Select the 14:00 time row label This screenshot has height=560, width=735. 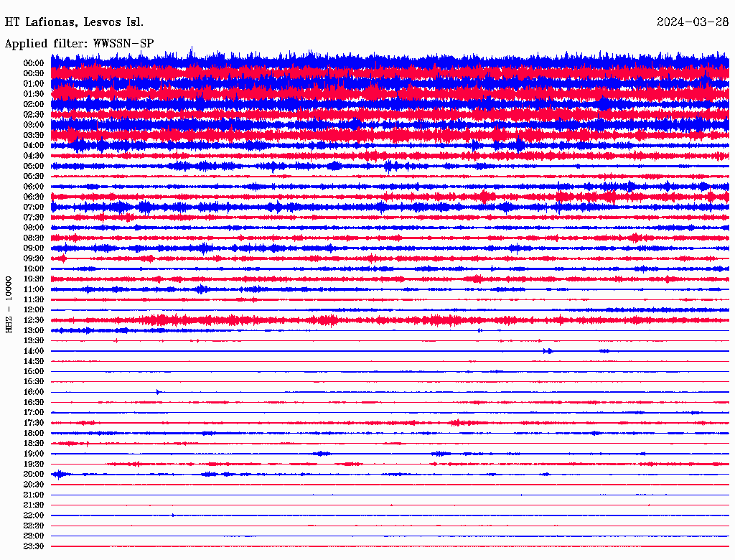pos(34,351)
